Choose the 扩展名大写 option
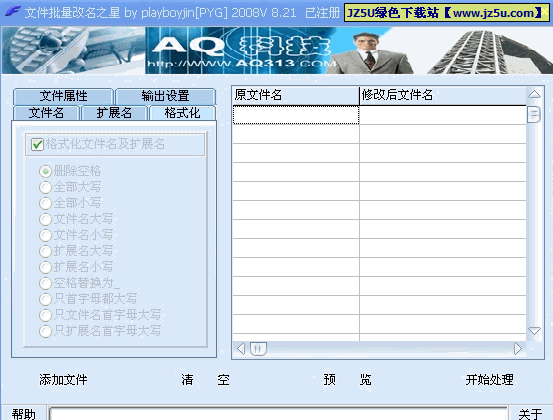553x420 pixels. point(45,251)
